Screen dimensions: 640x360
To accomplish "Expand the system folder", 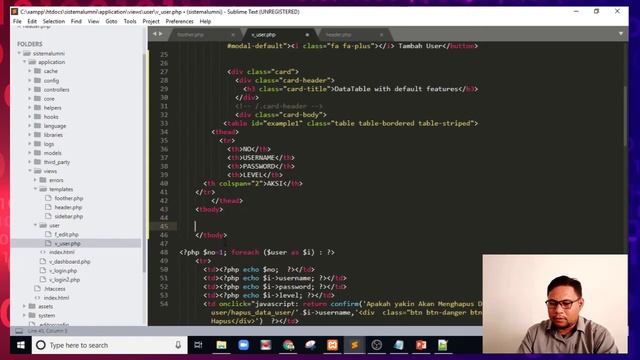I will [x=24, y=316].
